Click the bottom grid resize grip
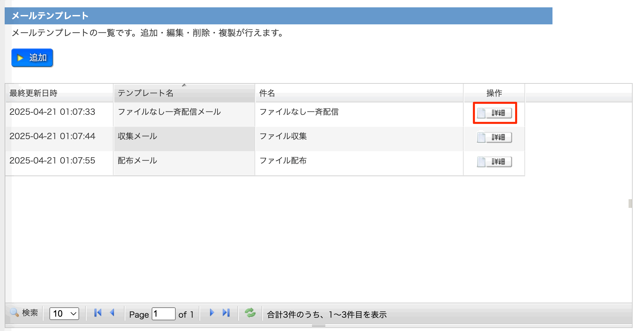The image size is (644, 331). point(319,325)
